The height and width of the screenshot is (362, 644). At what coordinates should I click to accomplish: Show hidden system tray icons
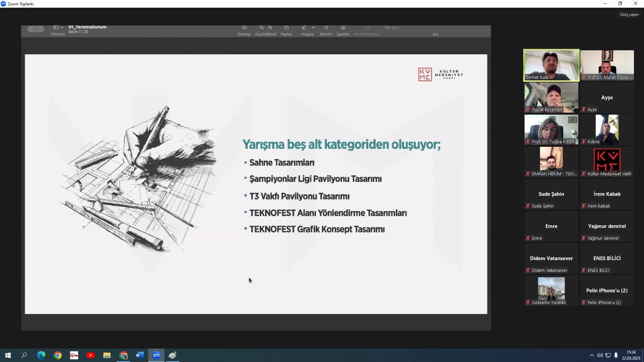(x=592, y=355)
